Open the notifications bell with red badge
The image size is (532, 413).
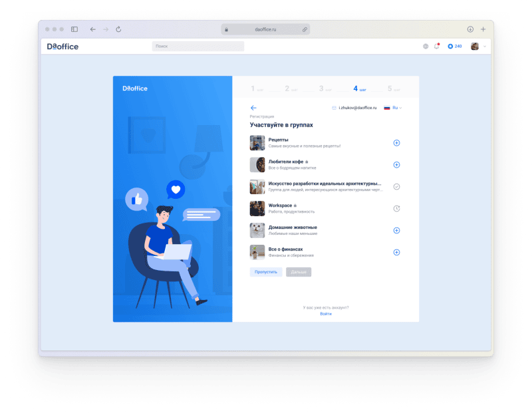click(437, 45)
